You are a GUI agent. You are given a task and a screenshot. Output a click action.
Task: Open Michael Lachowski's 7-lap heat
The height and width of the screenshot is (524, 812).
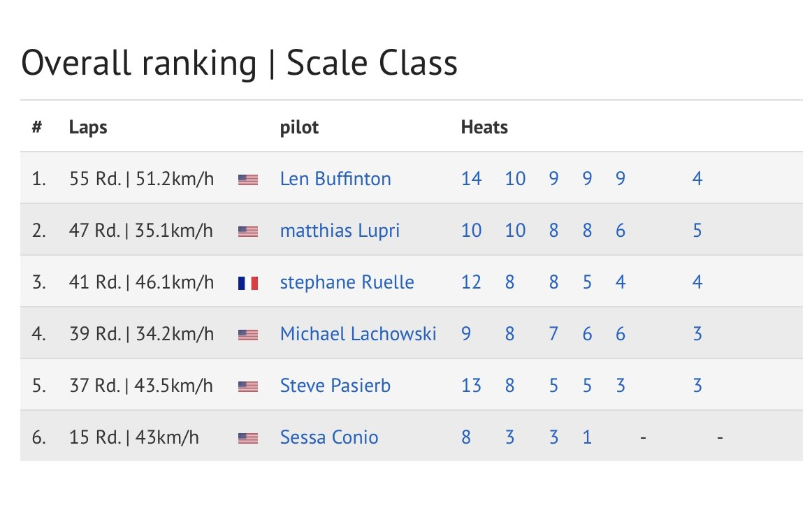point(553,334)
